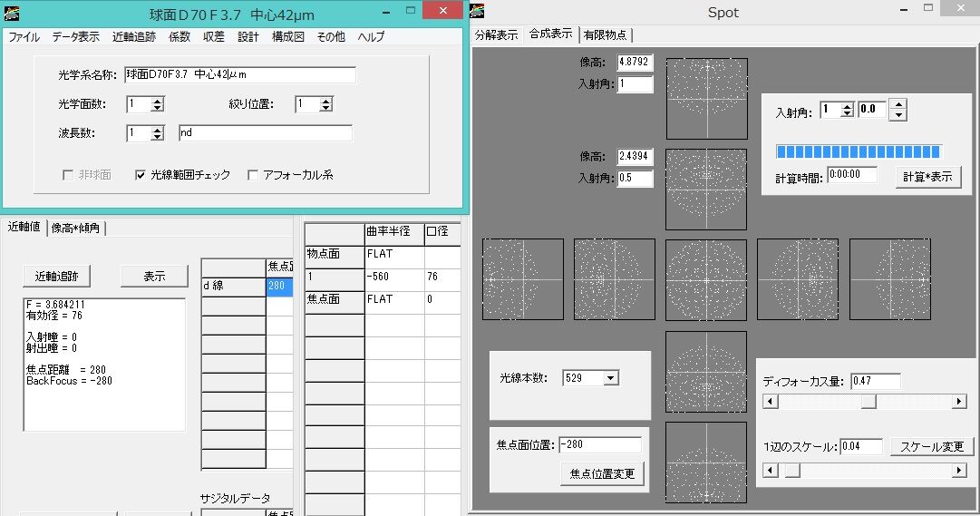Click the 計算*表示 button
The height and width of the screenshot is (516, 980).
tap(927, 177)
